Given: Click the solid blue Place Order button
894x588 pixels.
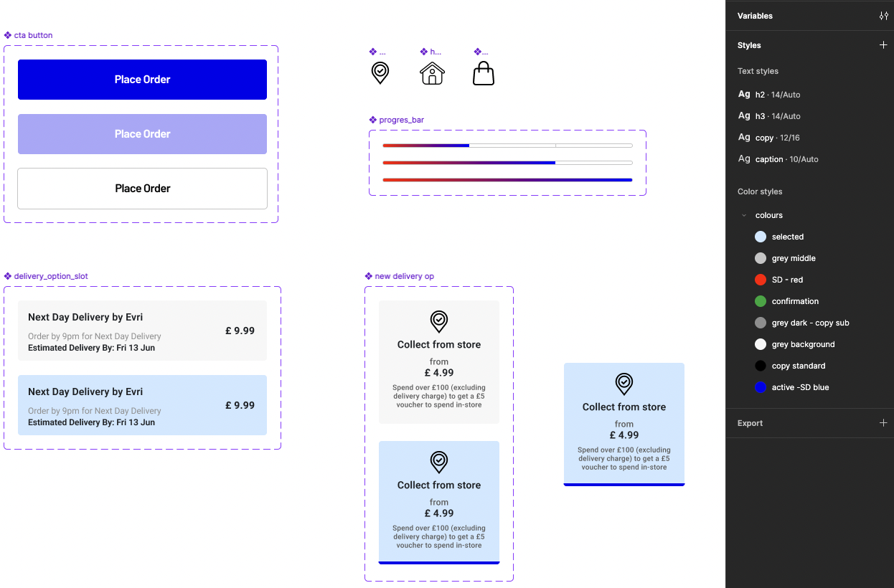Looking at the screenshot, I should tap(142, 80).
